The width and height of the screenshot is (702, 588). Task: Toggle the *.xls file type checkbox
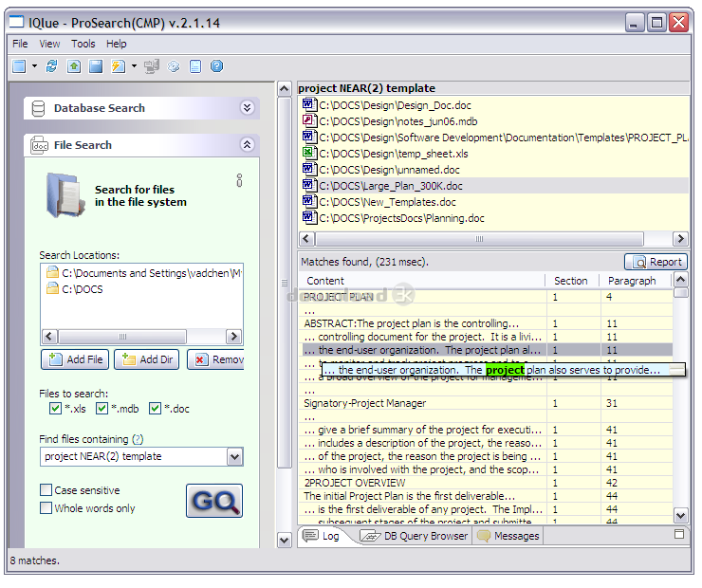tap(55, 409)
